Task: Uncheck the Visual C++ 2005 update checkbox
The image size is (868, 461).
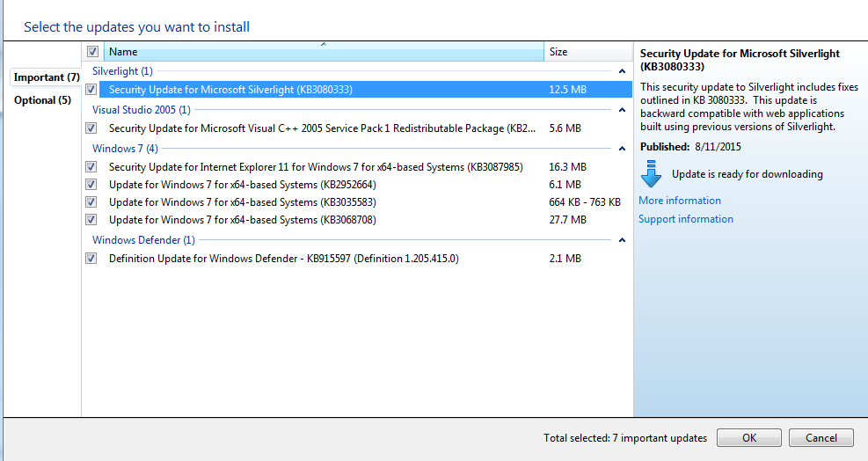Action: tap(91, 128)
